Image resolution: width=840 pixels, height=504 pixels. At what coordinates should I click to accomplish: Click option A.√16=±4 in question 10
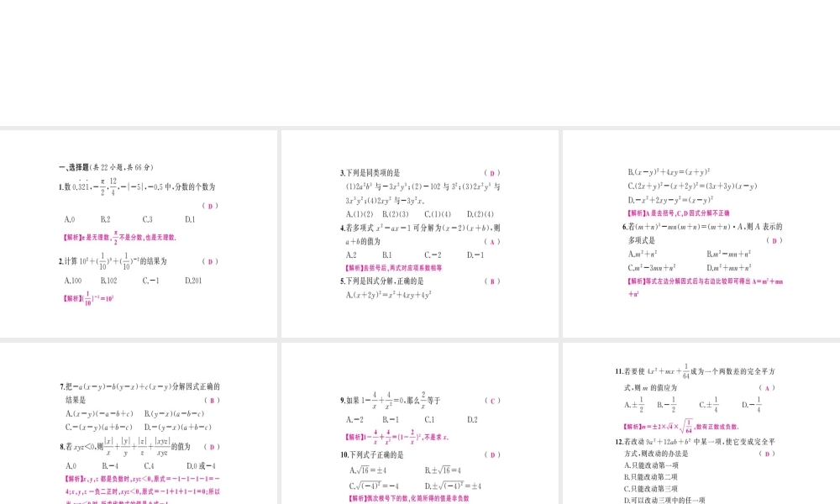point(368,470)
